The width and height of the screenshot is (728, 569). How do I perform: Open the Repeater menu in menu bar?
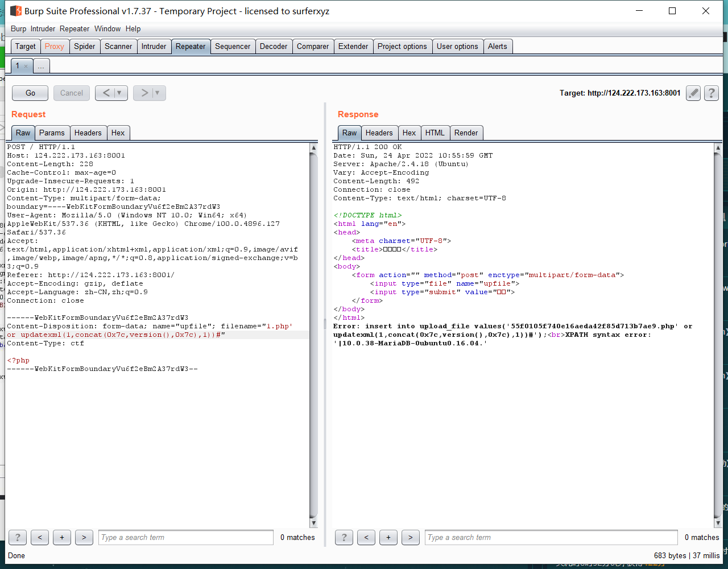[75, 28]
